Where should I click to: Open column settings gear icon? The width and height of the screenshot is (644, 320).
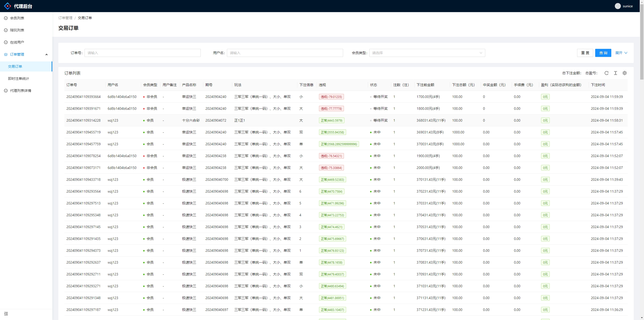tap(624, 73)
